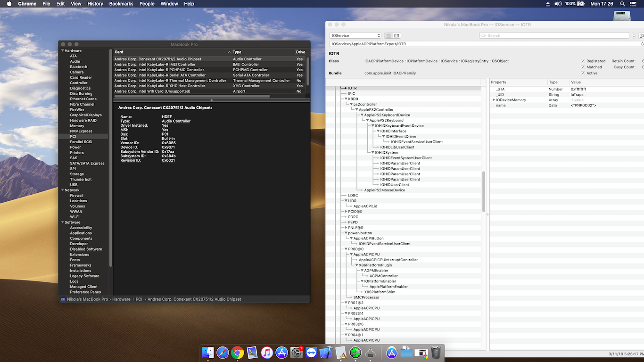This screenshot has width=644, height=362.
Task: Expand IODeviceMemory property row
Action: tap(494, 100)
